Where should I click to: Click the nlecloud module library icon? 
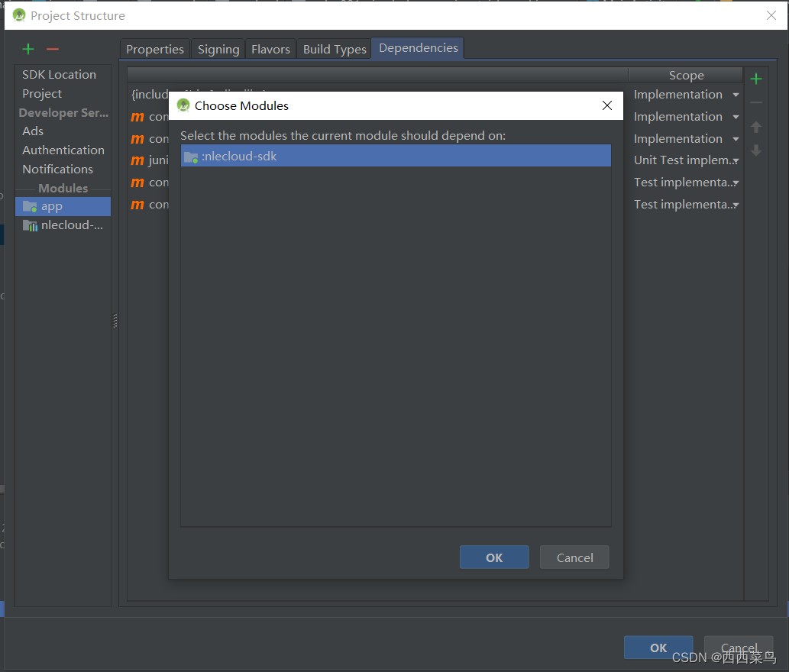click(x=30, y=225)
